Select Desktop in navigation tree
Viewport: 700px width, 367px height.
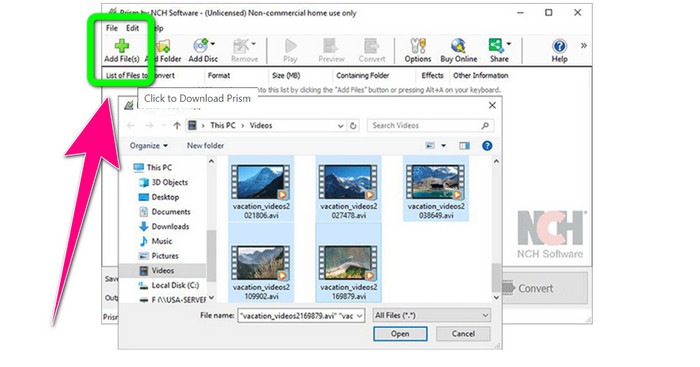tap(159, 197)
